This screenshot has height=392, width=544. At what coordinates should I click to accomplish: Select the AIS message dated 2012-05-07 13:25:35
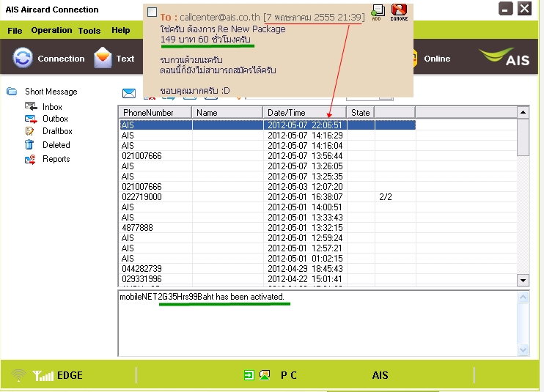(x=267, y=177)
